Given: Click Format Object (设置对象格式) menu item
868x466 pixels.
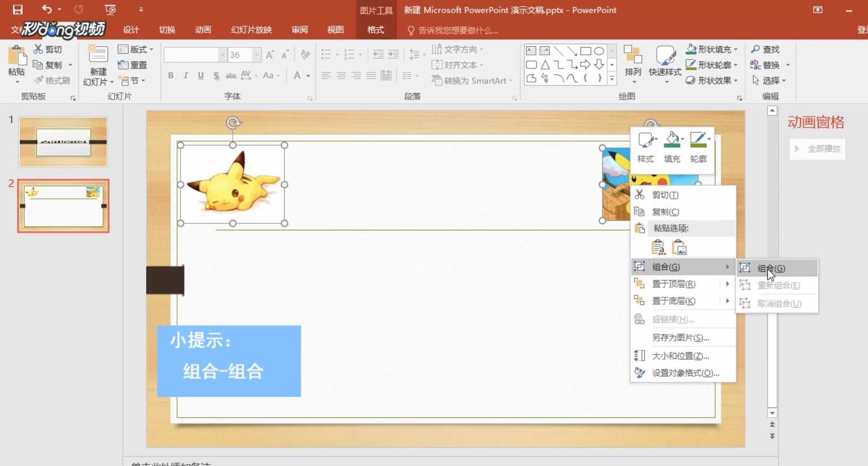Looking at the screenshot, I should 683,373.
